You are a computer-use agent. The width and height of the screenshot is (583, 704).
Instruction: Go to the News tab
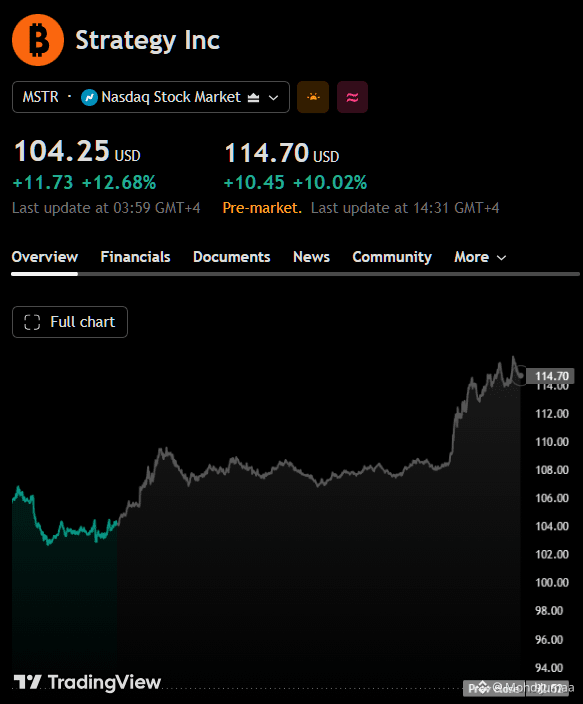click(311, 257)
